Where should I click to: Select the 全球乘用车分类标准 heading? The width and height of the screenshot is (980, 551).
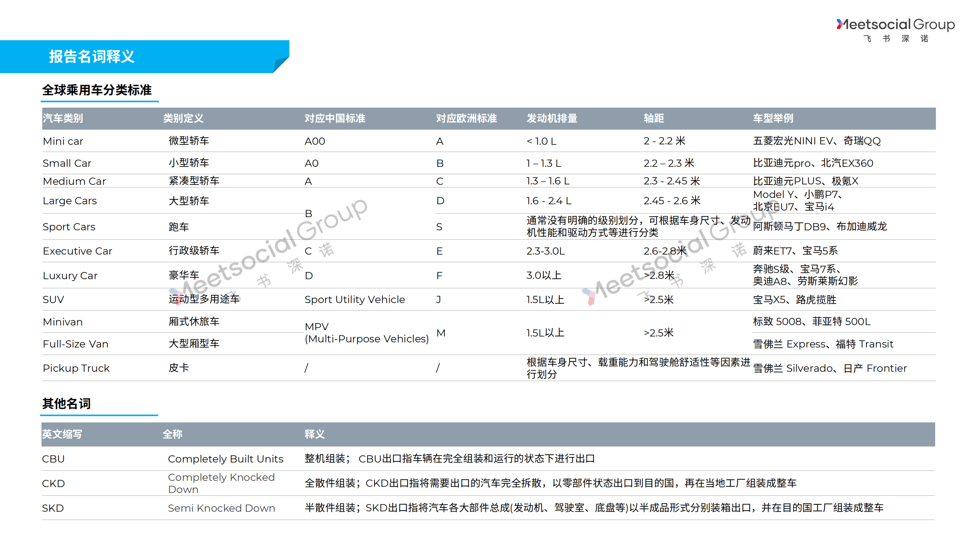pyautogui.click(x=97, y=90)
